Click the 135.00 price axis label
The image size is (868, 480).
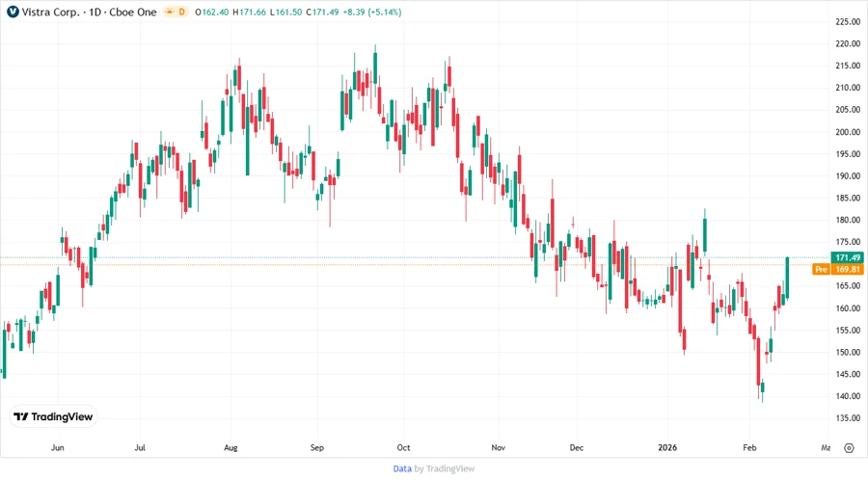click(x=848, y=418)
